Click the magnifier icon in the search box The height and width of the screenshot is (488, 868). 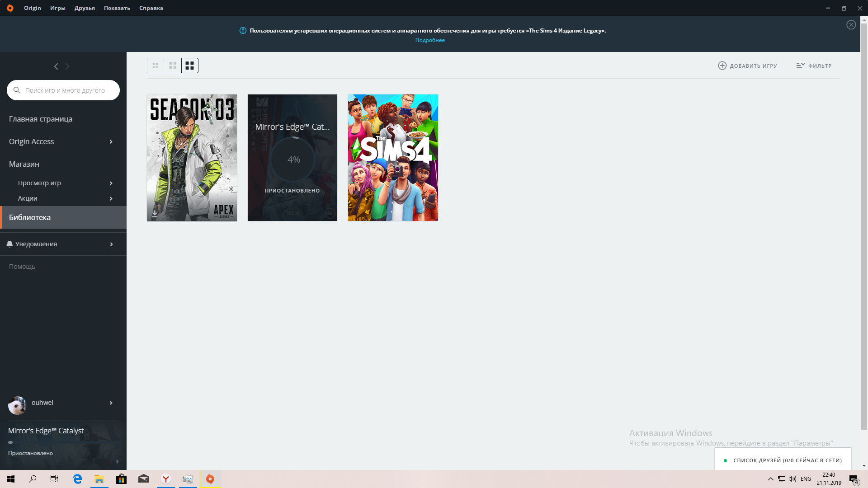tap(17, 90)
